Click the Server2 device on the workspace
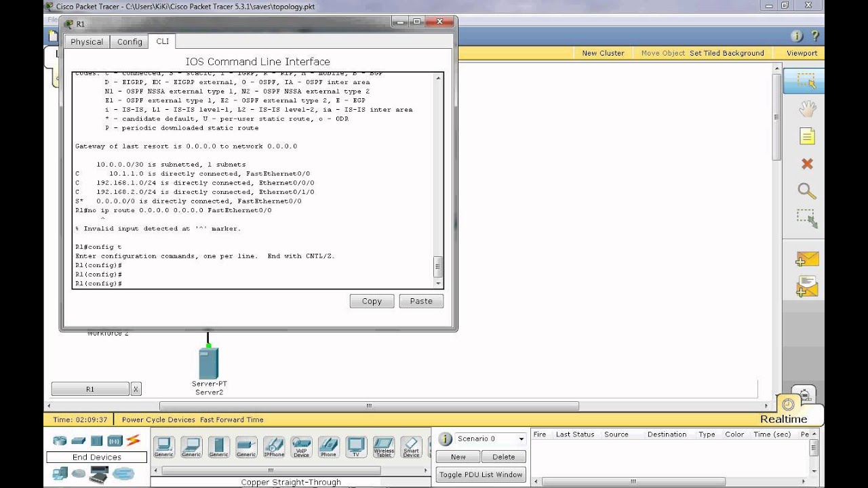The height and width of the screenshot is (488, 868). (x=209, y=364)
